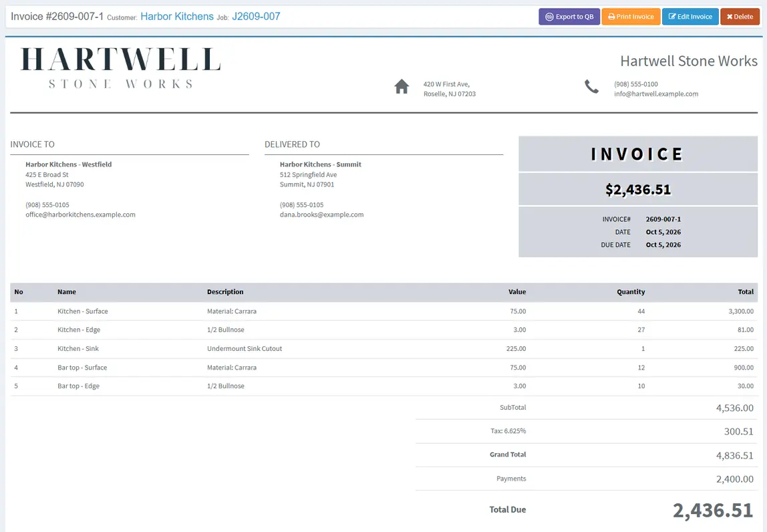Viewport: 767px width, 532px height.
Task: Delete this invoice
Action: [740, 17]
